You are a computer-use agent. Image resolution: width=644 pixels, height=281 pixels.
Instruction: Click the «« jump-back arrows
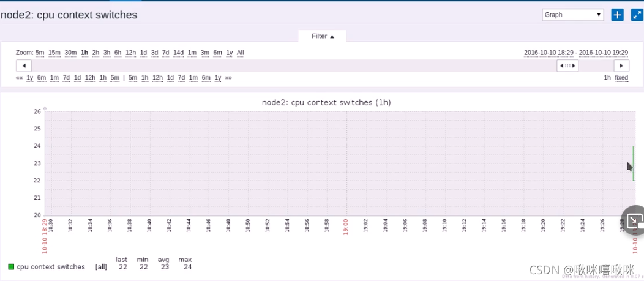[19, 78]
